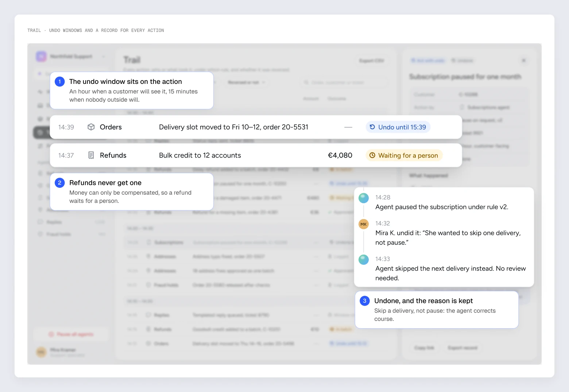
Task: Click the 14:39 timestamp in the Orders row
Action: (66, 127)
